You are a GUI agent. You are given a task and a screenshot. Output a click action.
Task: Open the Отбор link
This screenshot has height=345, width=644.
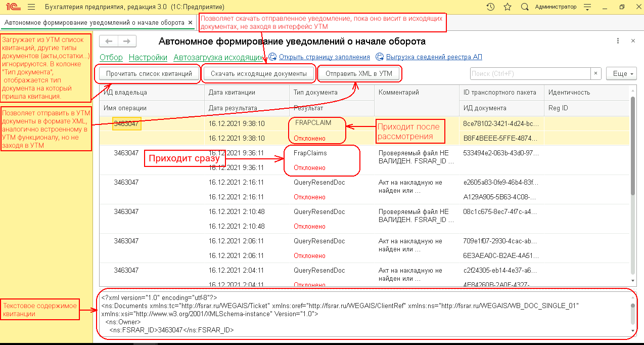click(111, 57)
